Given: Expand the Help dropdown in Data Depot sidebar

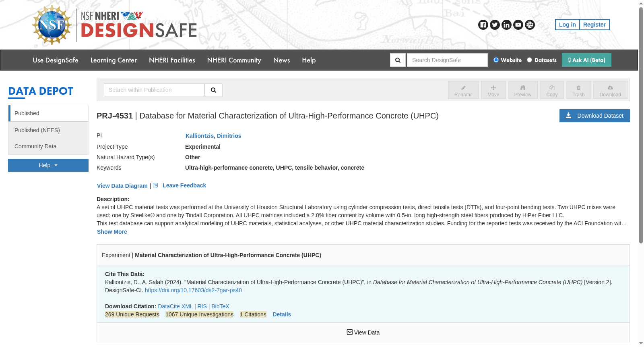Looking at the screenshot, I should pyautogui.click(x=48, y=165).
